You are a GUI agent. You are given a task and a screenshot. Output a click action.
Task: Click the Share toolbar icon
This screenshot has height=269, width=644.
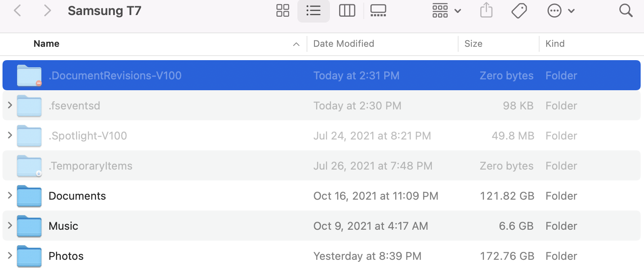point(486,11)
